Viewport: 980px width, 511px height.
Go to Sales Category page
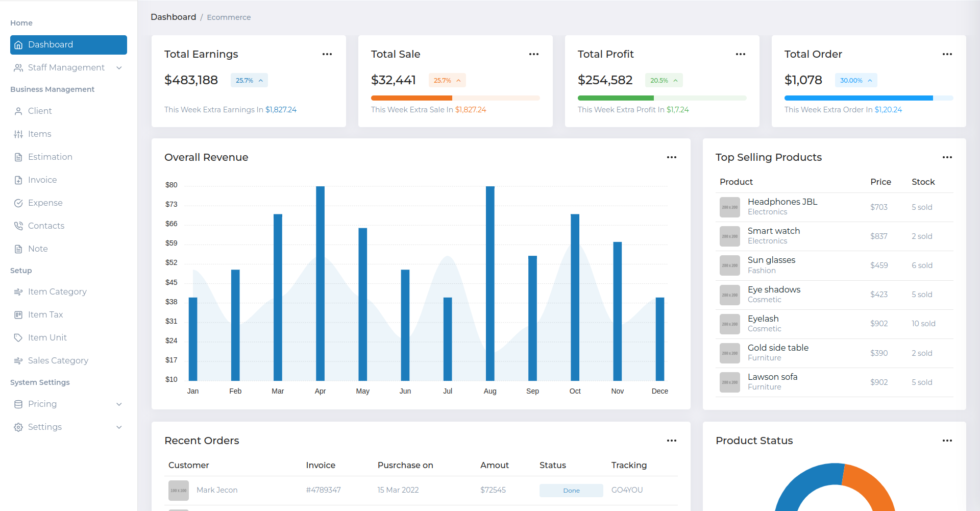pos(58,361)
